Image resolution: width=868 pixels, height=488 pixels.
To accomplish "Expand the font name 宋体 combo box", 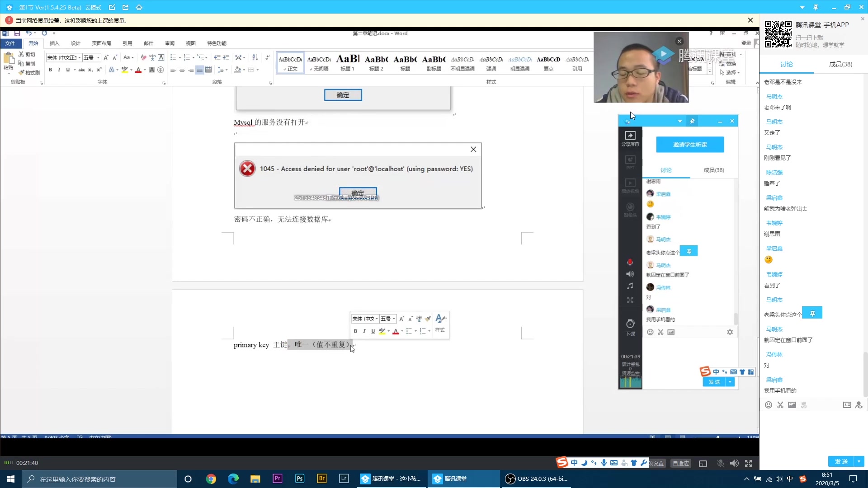I will 80,57.
